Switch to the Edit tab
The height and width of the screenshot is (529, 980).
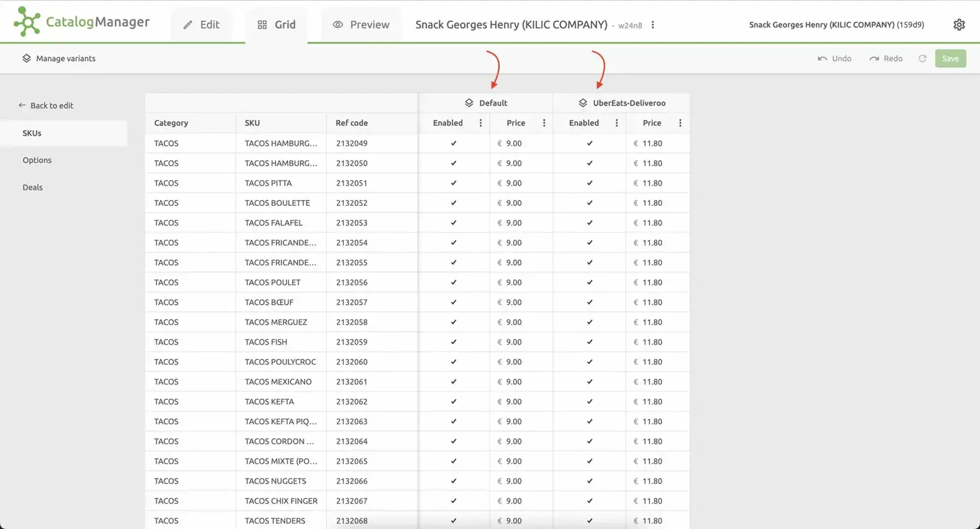pos(201,25)
